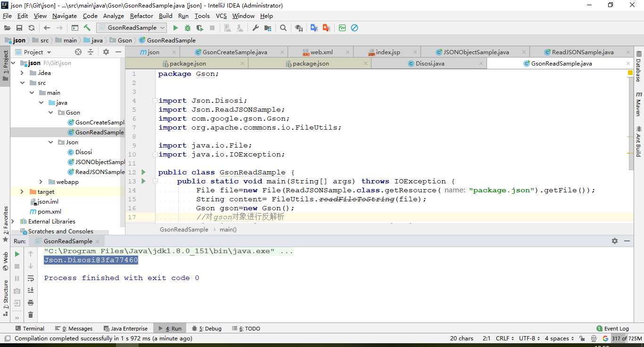Toggle scroll to end in Run console
Image resolution: width=644 pixels, height=347 pixels.
(31, 290)
